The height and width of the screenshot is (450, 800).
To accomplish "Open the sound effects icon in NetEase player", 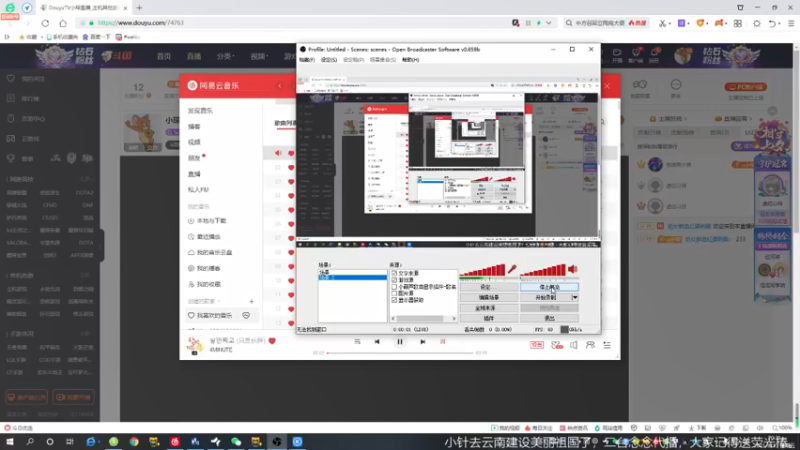I will tap(557, 345).
